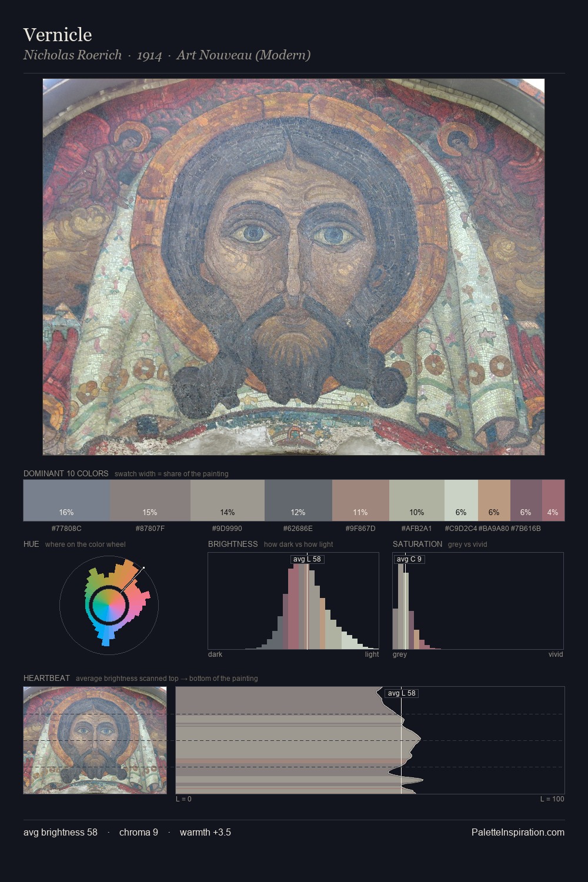Click the #9D9990 hex label
The image size is (588, 882).
pyautogui.click(x=228, y=529)
